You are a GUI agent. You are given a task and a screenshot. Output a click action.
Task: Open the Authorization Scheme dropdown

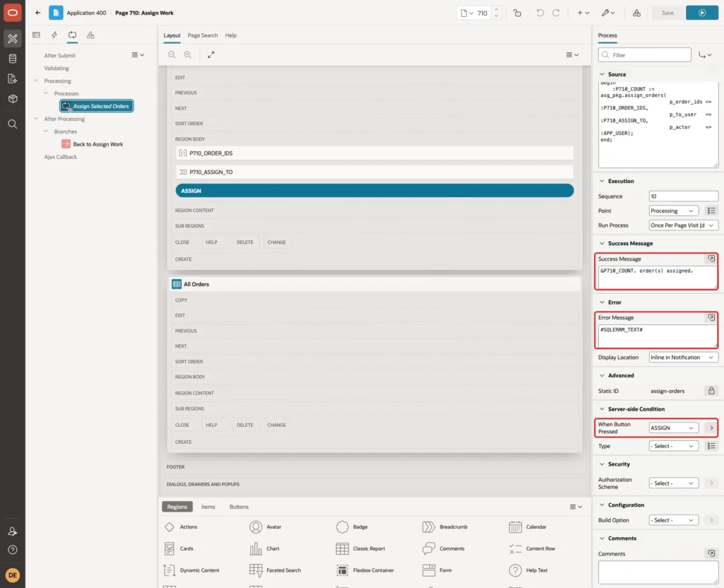click(x=673, y=483)
